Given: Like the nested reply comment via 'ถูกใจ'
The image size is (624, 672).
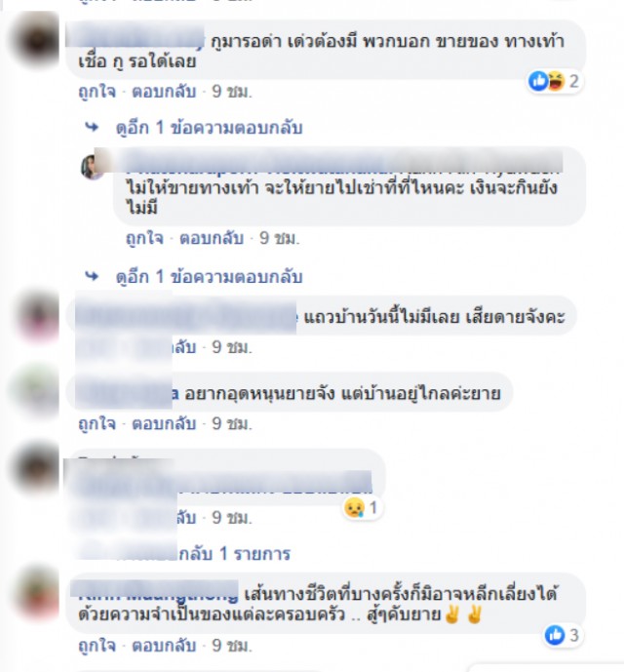Looking at the screenshot, I should (x=144, y=238).
